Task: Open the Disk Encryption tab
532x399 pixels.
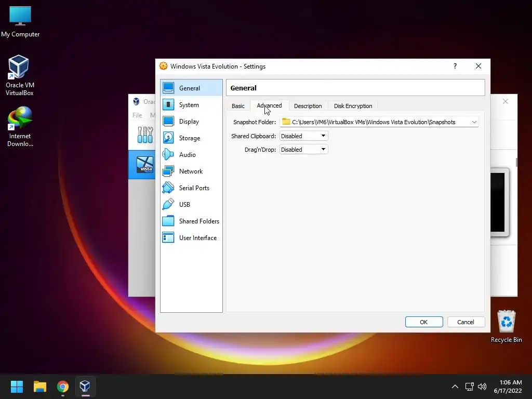Action: (x=353, y=106)
